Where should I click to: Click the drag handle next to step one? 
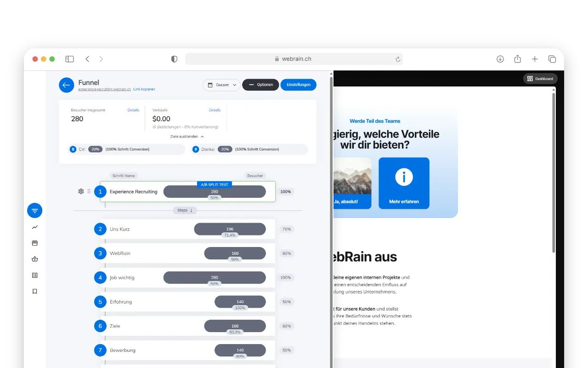(x=89, y=191)
